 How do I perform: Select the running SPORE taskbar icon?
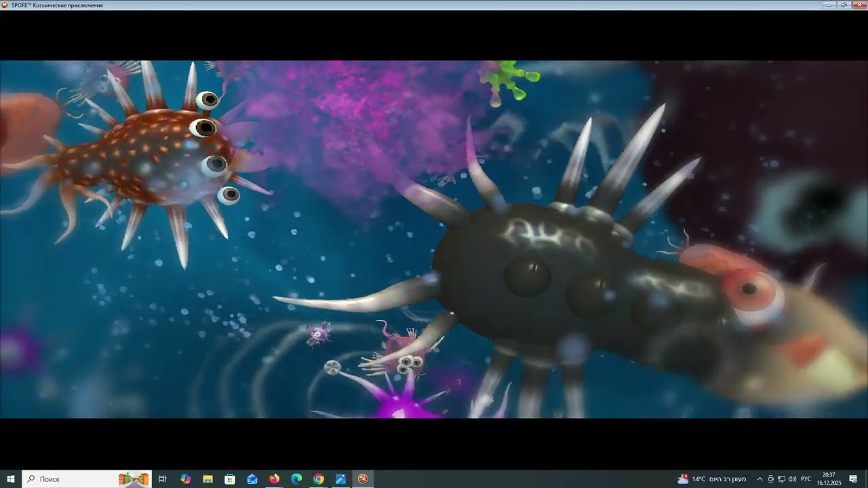click(x=363, y=479)
